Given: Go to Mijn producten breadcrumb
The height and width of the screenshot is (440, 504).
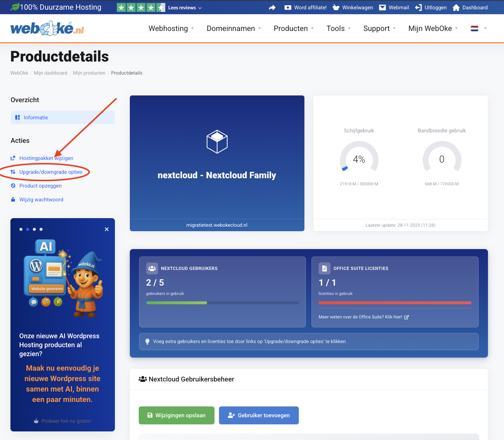Looking at the screenshot, I should point(89,73).
